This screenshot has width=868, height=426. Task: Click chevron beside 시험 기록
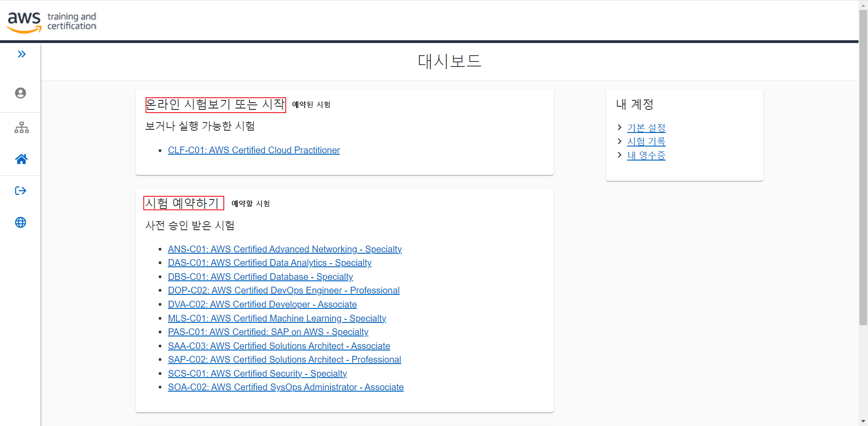click(x=619, y=141)
